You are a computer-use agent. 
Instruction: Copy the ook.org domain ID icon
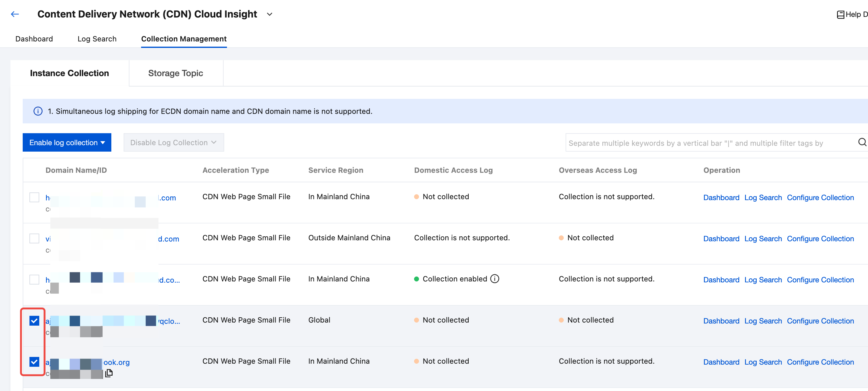(x=109, y=373)
